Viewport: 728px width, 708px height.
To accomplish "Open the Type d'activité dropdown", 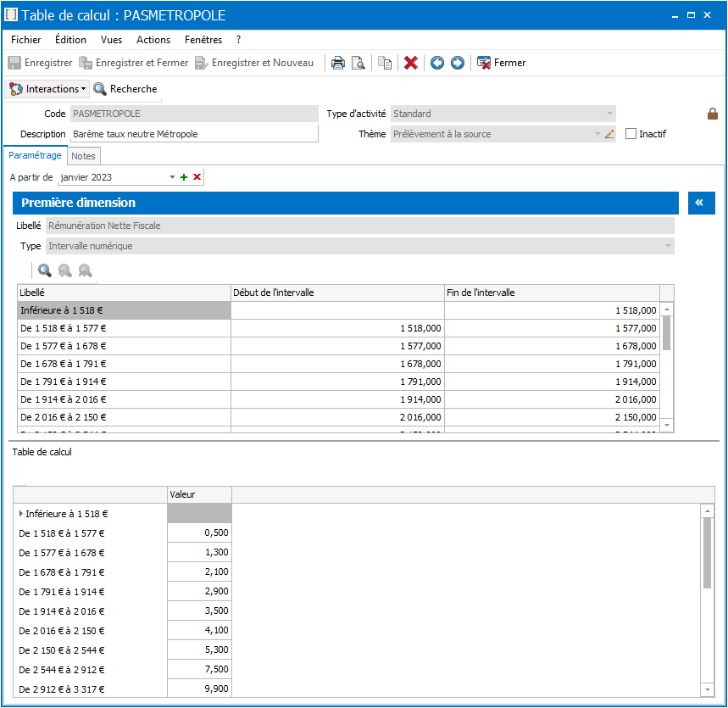I will (609, 114).
